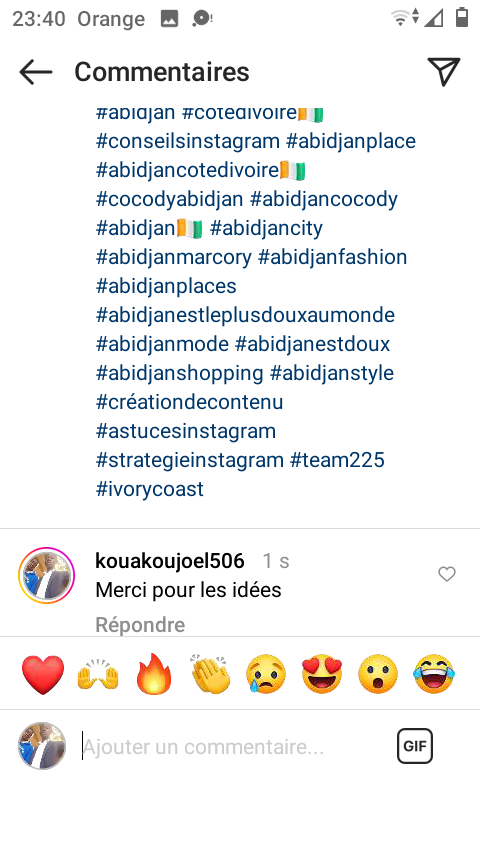Like kouakoujoel506's comment with the heart
Screen dimensions: 480x854
coord(447,574)
